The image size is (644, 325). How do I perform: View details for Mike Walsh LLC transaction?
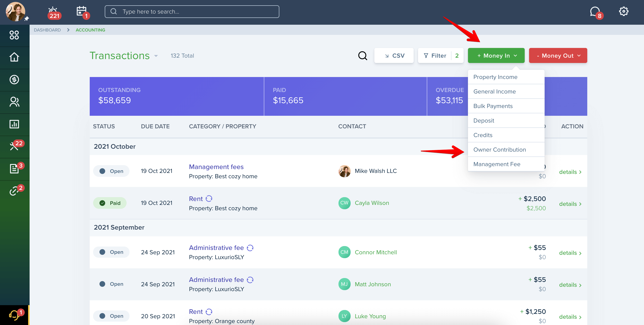point(570,172)
